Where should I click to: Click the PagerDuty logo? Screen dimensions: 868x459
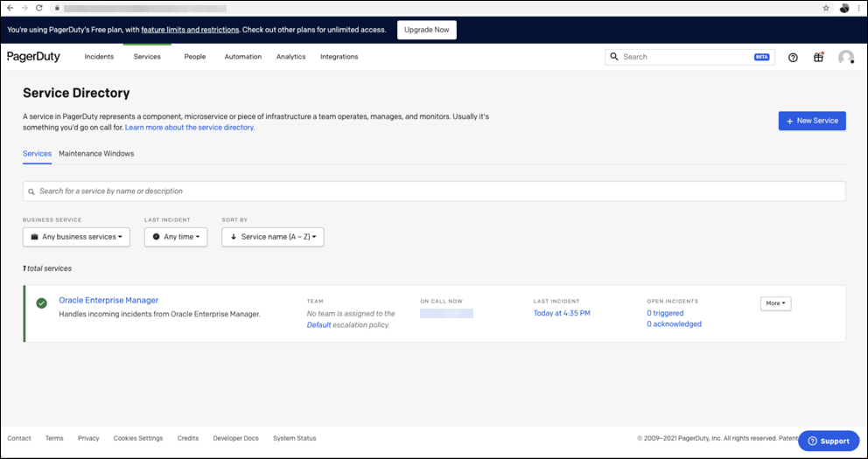pos(34,57)
